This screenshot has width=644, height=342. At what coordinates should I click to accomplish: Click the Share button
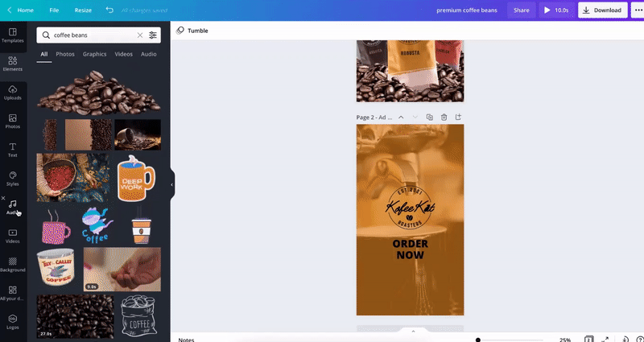[522, 10]
